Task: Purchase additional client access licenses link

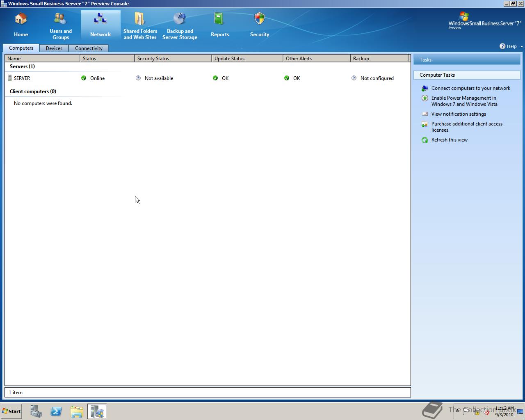Action: [x=467, y=127]
